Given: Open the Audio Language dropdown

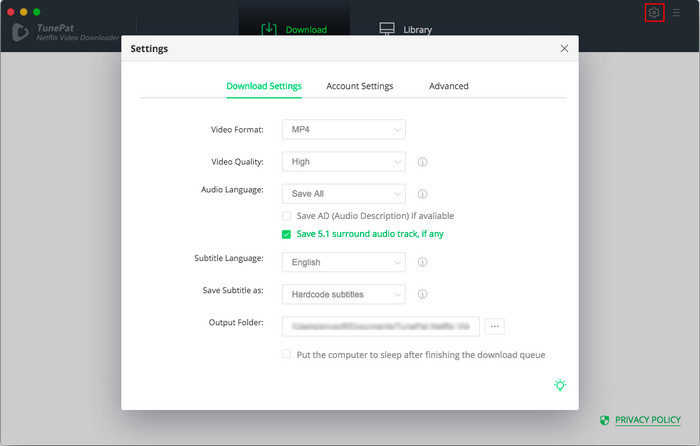Looking at the screenshot, I should coord(344,194).
